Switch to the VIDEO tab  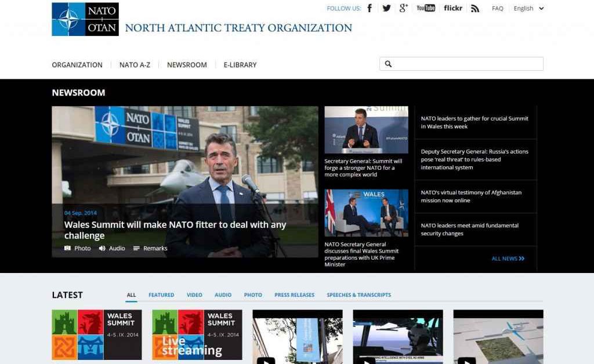[x=194, y=295]
